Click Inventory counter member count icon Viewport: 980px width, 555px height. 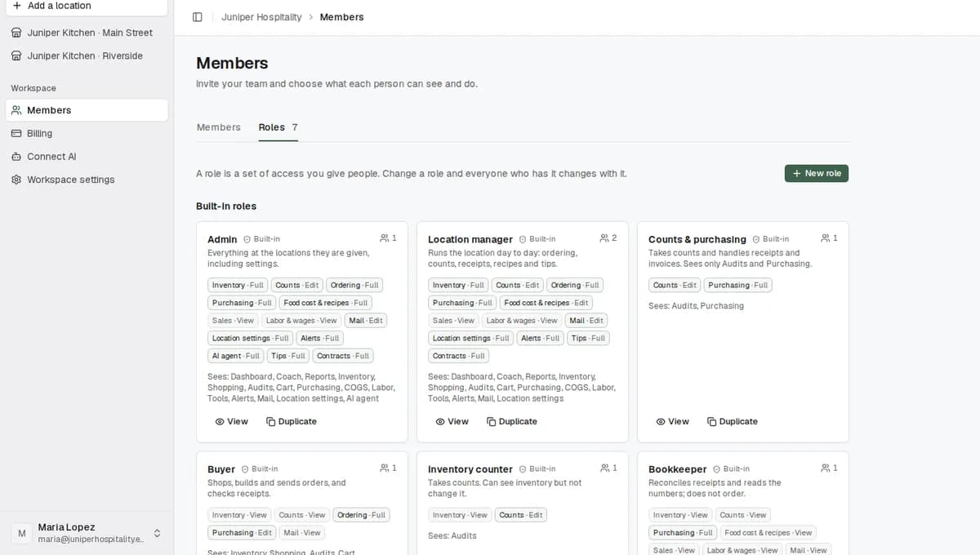[604, 468]
